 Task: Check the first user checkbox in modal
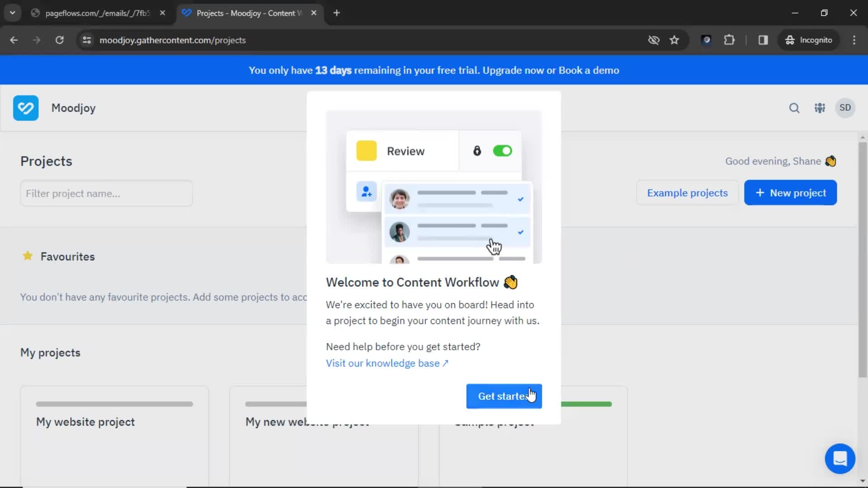[520, 199]
